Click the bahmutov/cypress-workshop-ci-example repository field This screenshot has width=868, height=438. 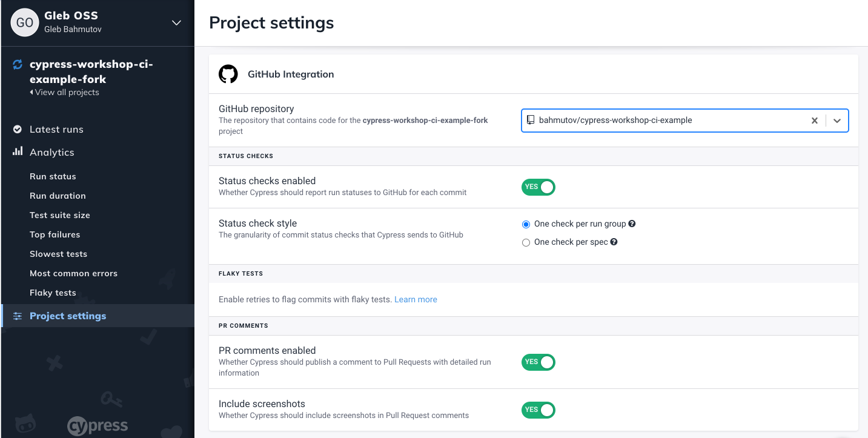click(x=684, y=120)
